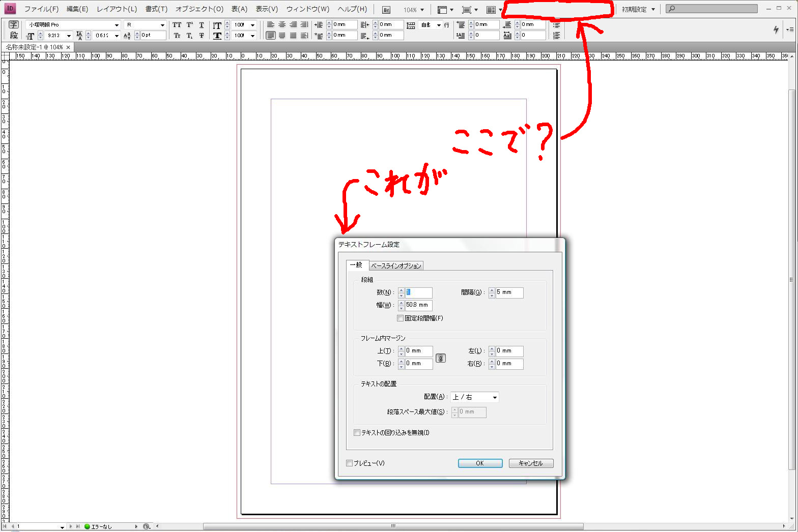Open the 配置 alignment dropdown
Screen dimensions: 798x532
tap(475, 397)
